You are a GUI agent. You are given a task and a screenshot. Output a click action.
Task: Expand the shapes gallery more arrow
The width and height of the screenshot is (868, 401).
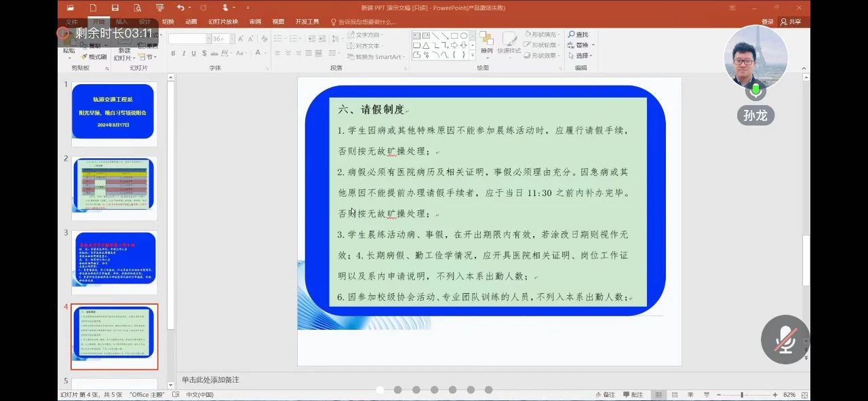coord(472,56)
